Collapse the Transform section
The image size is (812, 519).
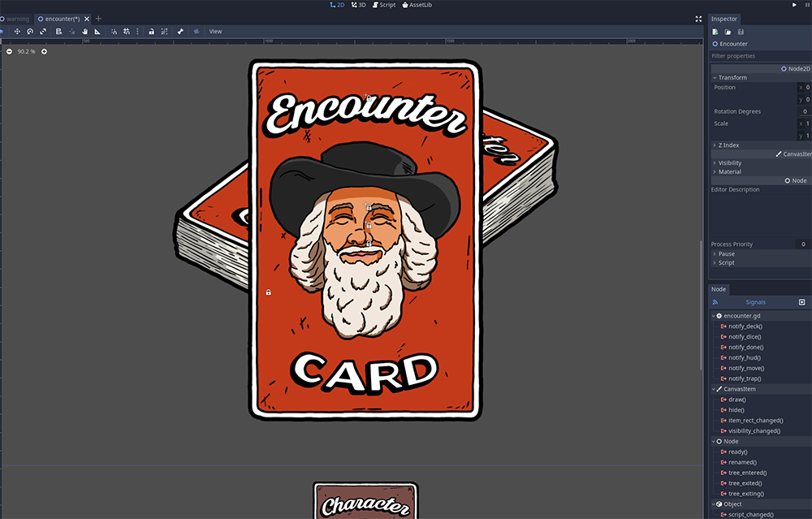pyautogui.click(x=732, y=78)
